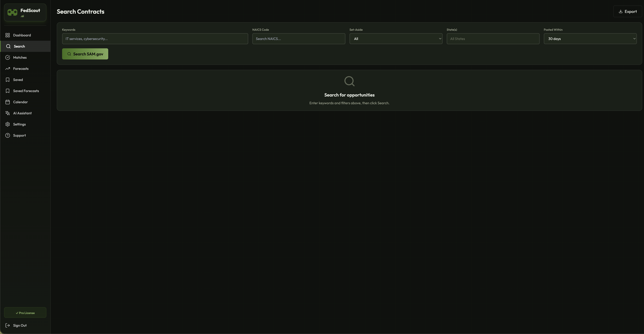Viewport: 644px width, 334px height.
Task: Click into the Search NAICS field
Action: 299,39
